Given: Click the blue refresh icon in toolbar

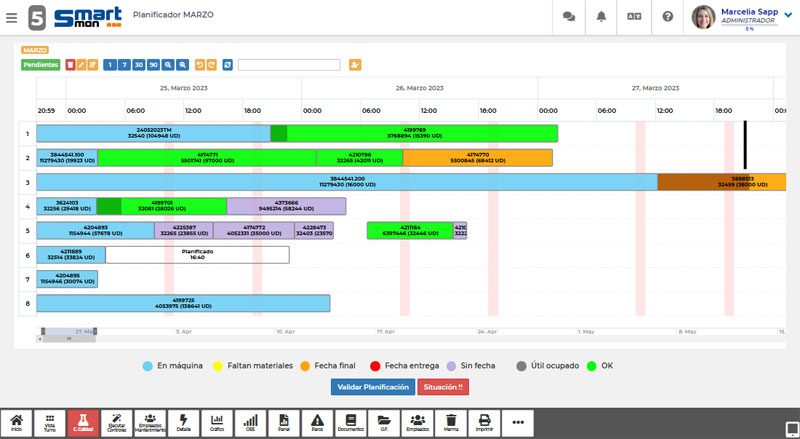Looking at the screenshot, I should click(x=227, y=65).
